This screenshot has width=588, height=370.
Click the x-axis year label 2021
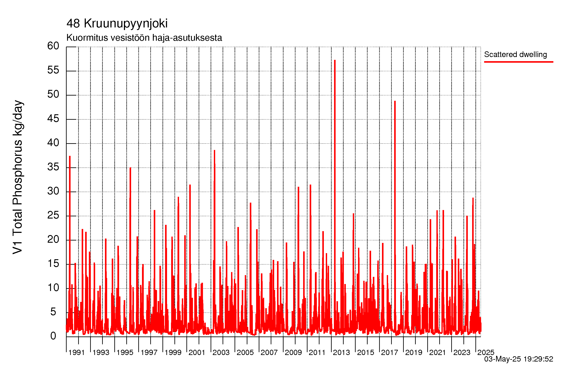pos(438,352)
